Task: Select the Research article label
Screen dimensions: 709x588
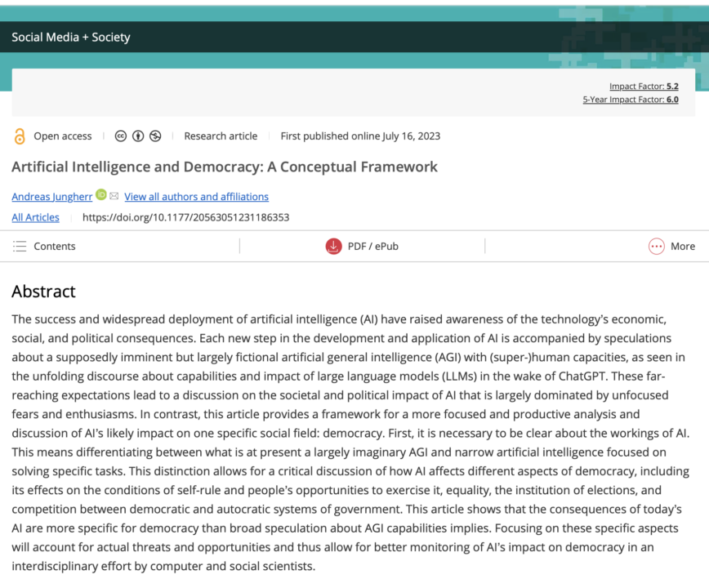Action: point(221,136)
